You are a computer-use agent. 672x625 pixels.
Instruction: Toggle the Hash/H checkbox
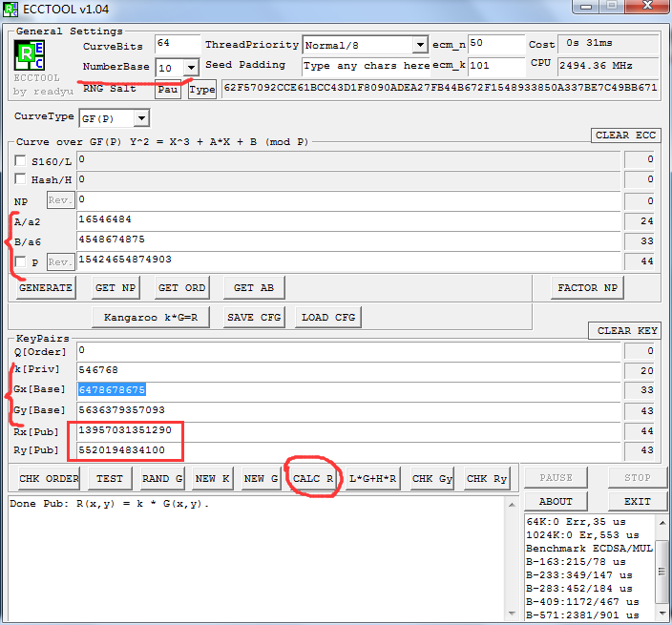point(21,179)
